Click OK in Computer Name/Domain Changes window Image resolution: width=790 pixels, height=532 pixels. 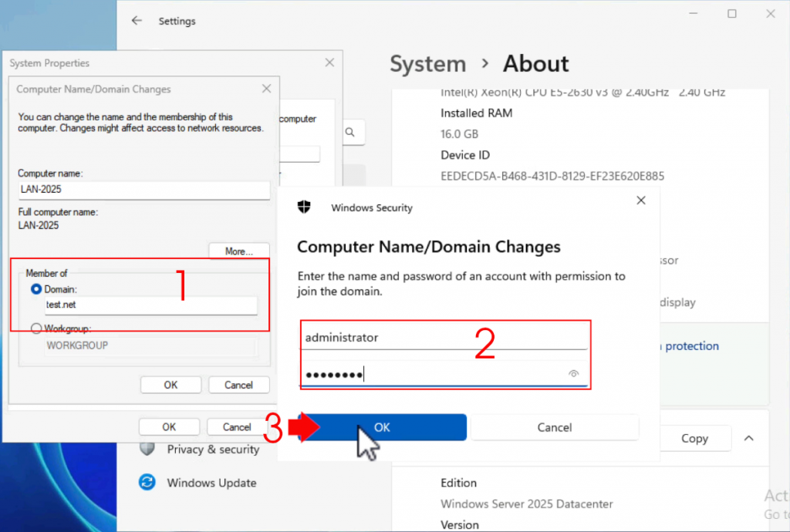170,384
